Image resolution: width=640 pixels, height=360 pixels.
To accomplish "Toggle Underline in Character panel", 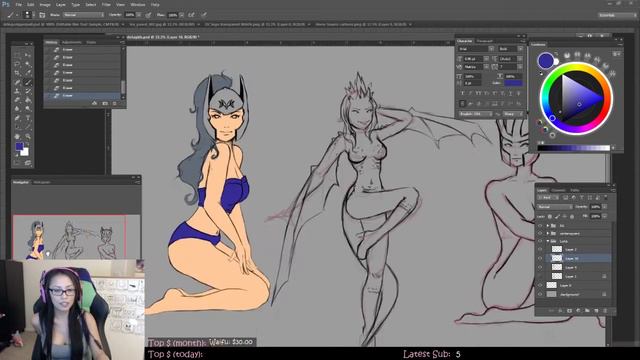I will [511, 93].
